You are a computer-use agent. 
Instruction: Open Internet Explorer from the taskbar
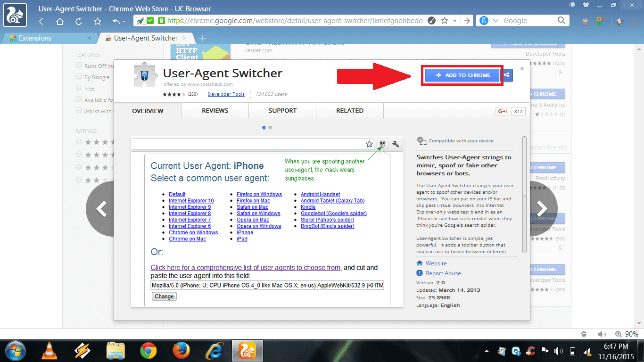tap(215, 351)
